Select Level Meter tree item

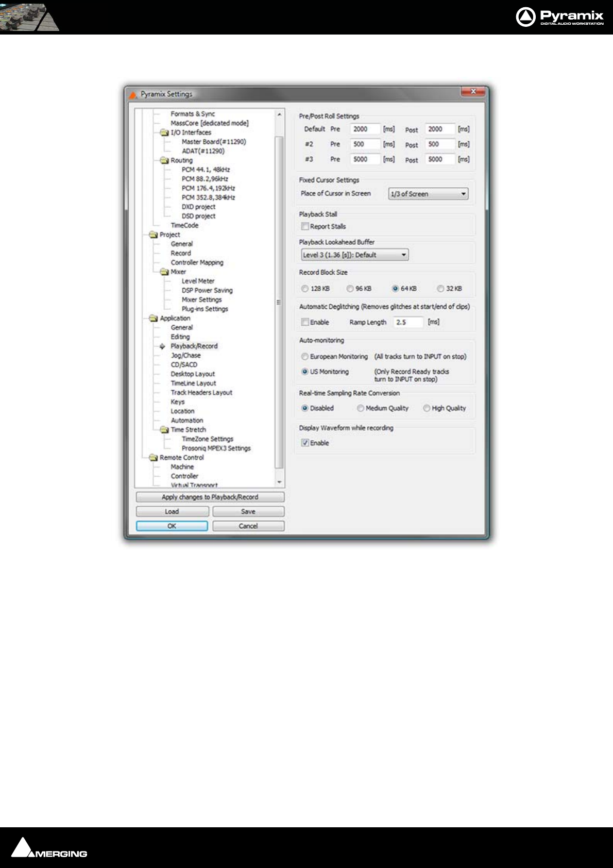(198, 281)
